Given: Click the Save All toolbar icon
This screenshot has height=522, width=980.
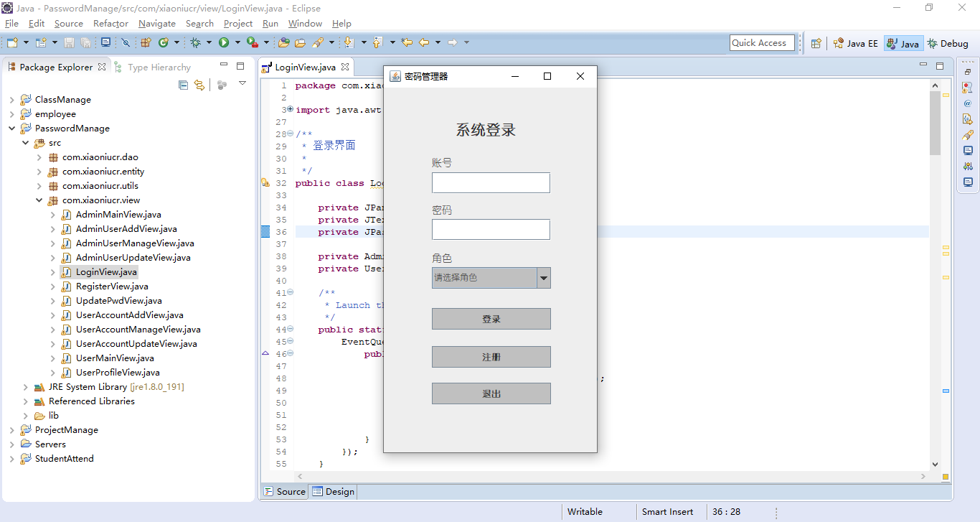Looking at the screenshot, I should coord(85,42).
